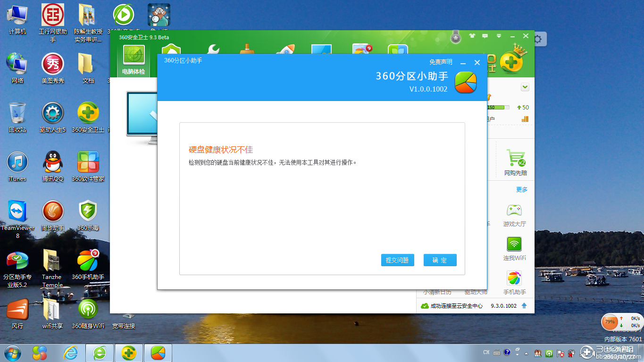Open the phone assistant icon with badge 9

[362, 50]
